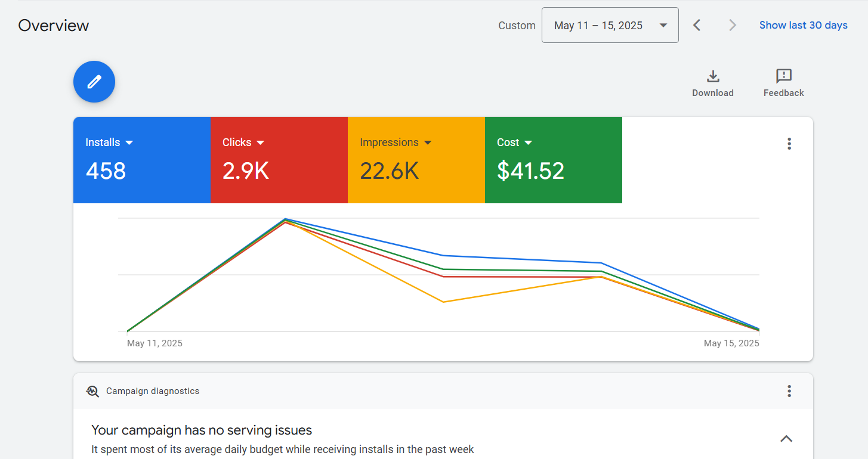Collapse the campaign serving issues section
868x459 pixels.
[x=786, y=439]
